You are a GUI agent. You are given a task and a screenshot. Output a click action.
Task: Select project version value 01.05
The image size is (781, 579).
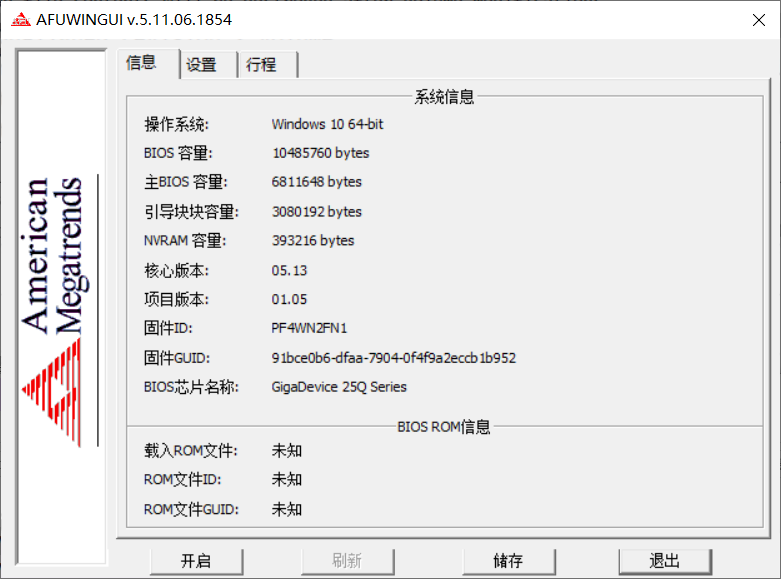point(289,299)
